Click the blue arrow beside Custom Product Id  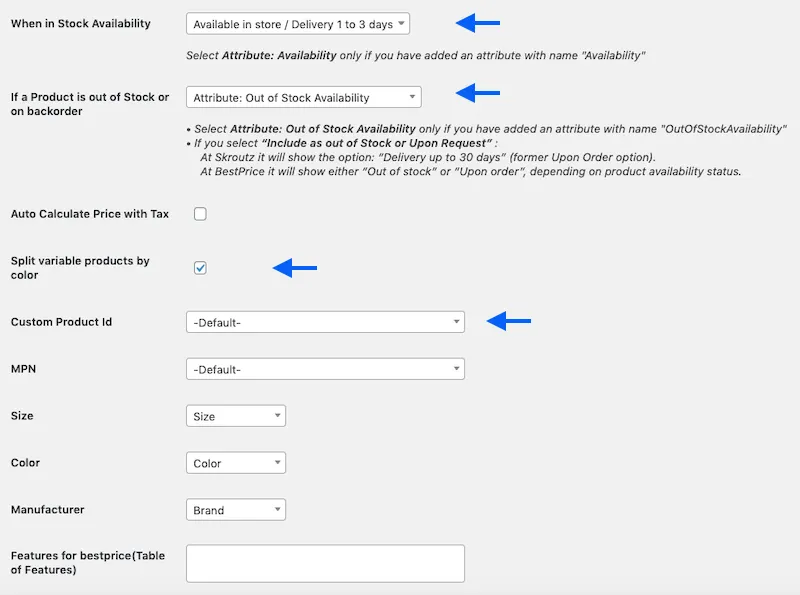(509, 321)
